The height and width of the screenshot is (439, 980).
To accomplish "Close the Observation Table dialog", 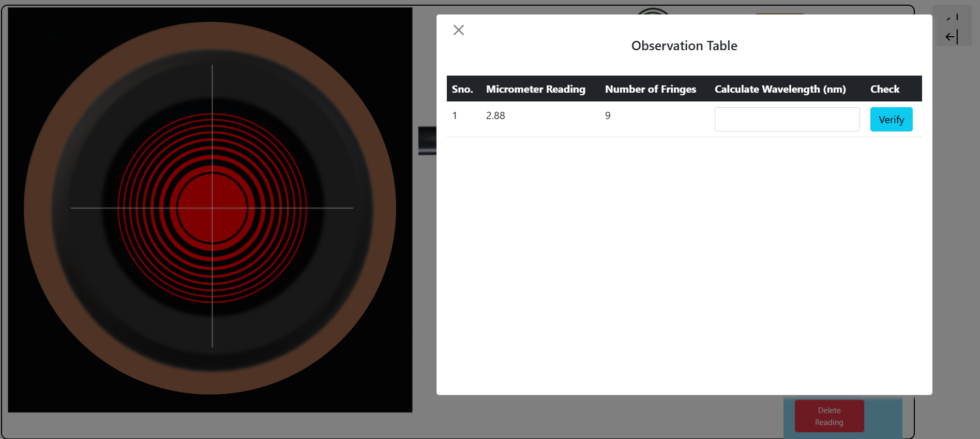I will (458, 30).
